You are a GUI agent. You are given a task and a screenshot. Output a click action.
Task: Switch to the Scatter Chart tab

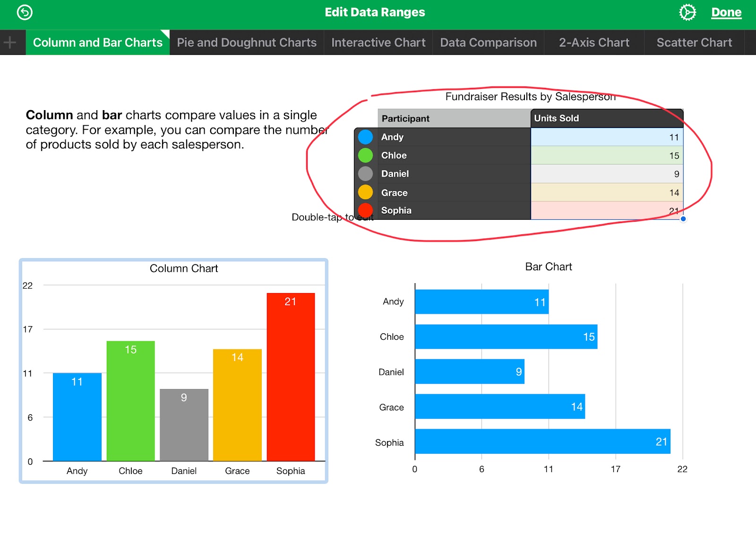click(x=694, y=43)
